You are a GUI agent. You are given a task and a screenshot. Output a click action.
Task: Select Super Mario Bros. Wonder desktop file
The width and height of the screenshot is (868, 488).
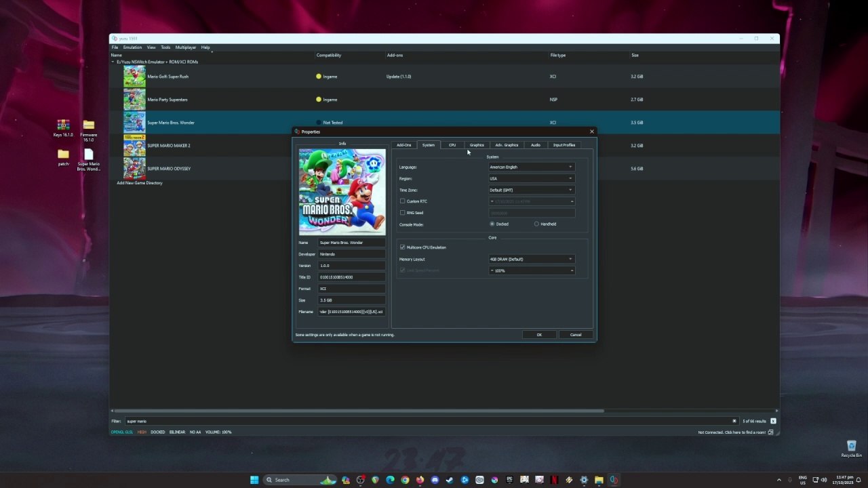click(88, 160)
